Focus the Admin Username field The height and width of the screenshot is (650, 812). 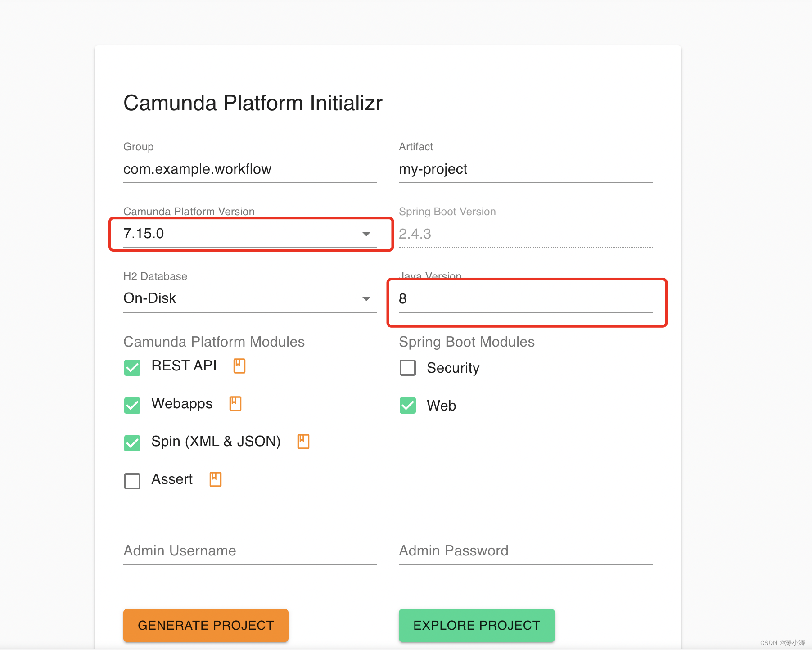[250, 551]
